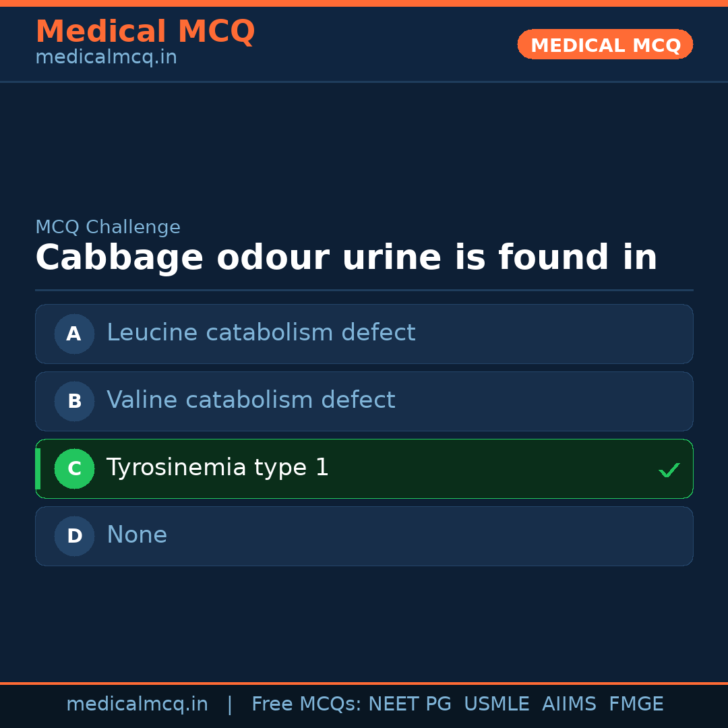
Task: Click NEET PG in the footer
Action: [410, 704]
